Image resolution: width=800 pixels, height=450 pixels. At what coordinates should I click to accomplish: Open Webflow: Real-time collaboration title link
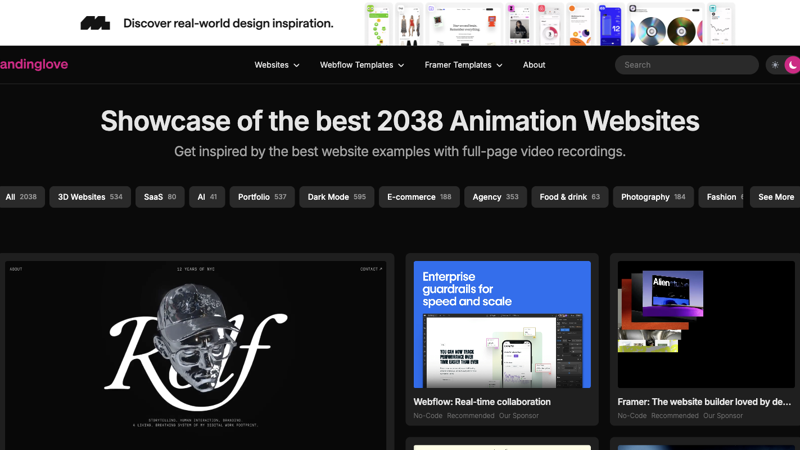[482, 402]
